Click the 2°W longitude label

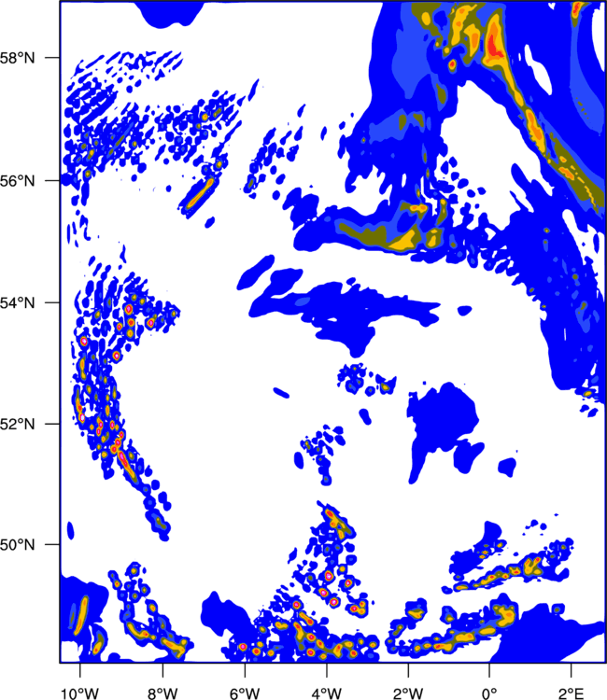coord(408,693)
